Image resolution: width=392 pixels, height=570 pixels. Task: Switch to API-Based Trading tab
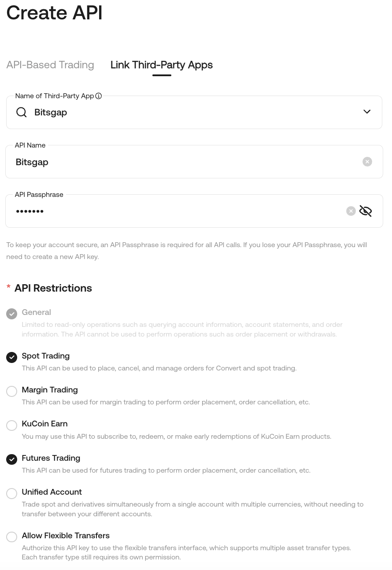[50, 65]
